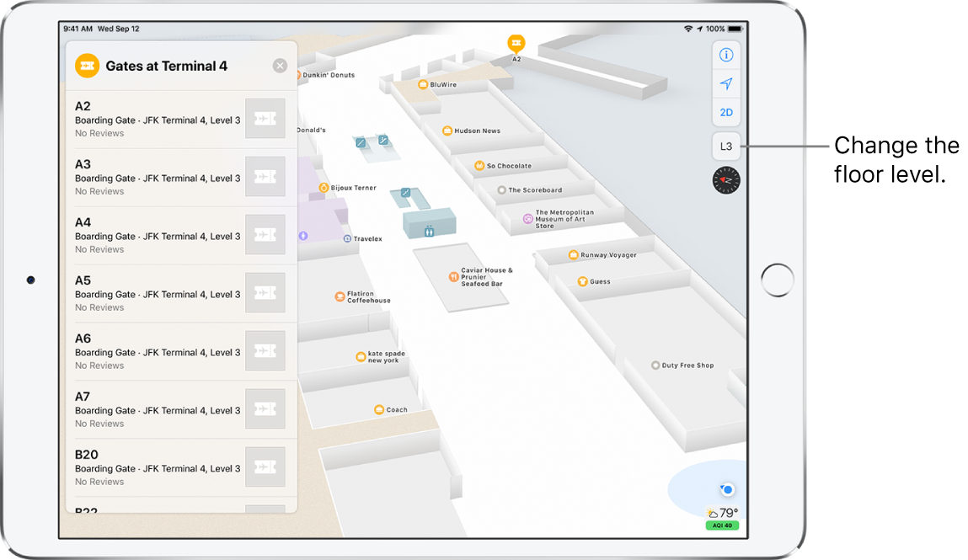
Task: Tap the A6 gate thumbnail image
Action: tap(265, 350)
